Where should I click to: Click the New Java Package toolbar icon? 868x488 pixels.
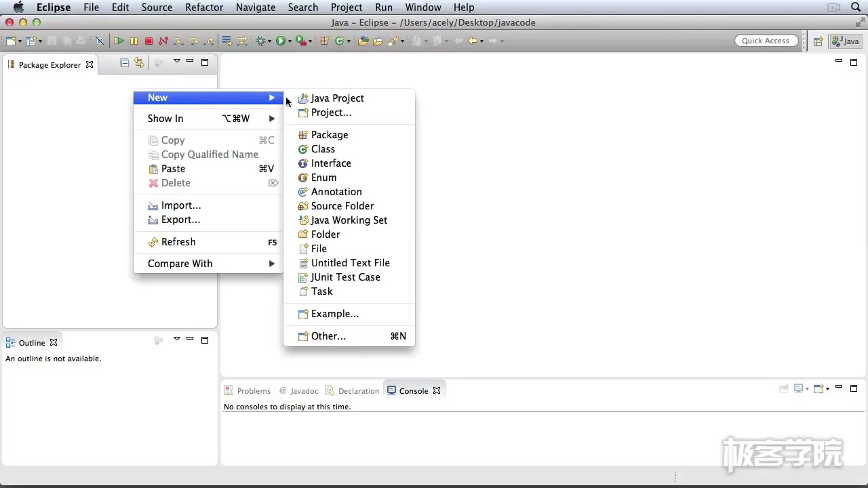click(325, 41)
